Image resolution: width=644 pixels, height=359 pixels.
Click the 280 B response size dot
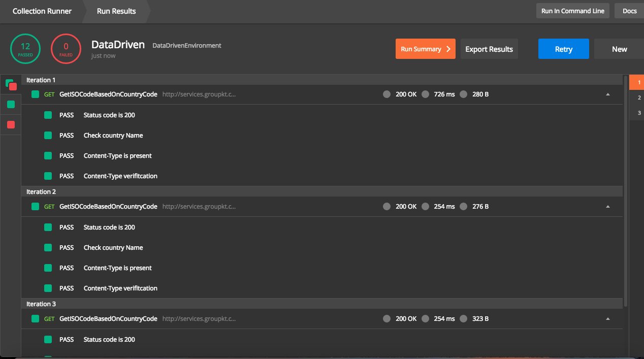coord(463,94)
